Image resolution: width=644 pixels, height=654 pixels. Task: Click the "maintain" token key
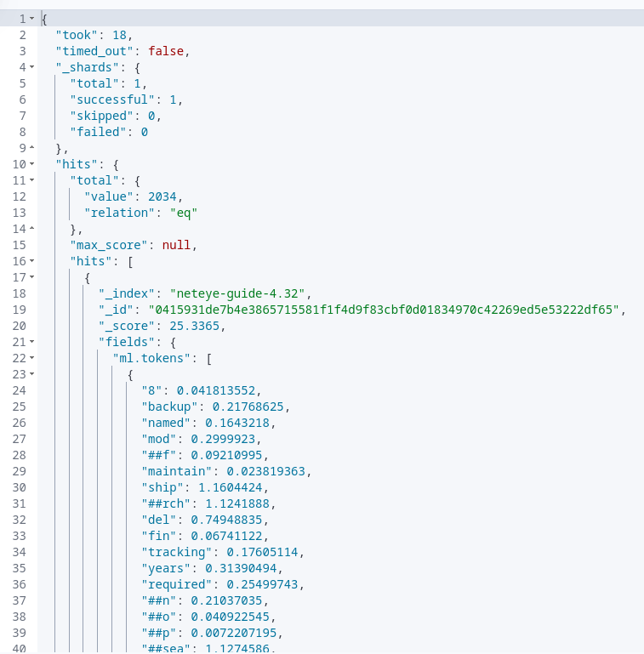[x=176, y=471]
